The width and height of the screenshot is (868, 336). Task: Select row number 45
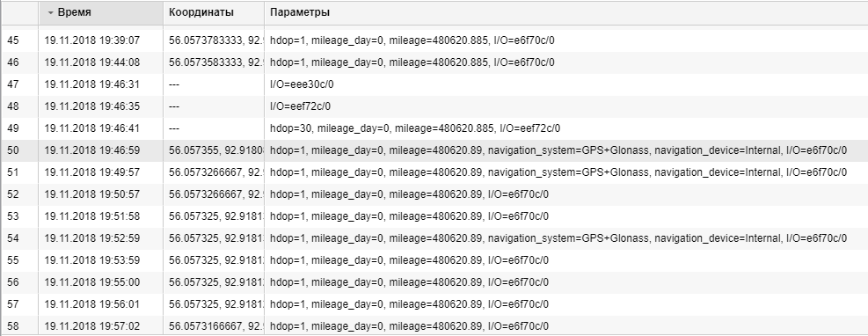pos(12,40)
